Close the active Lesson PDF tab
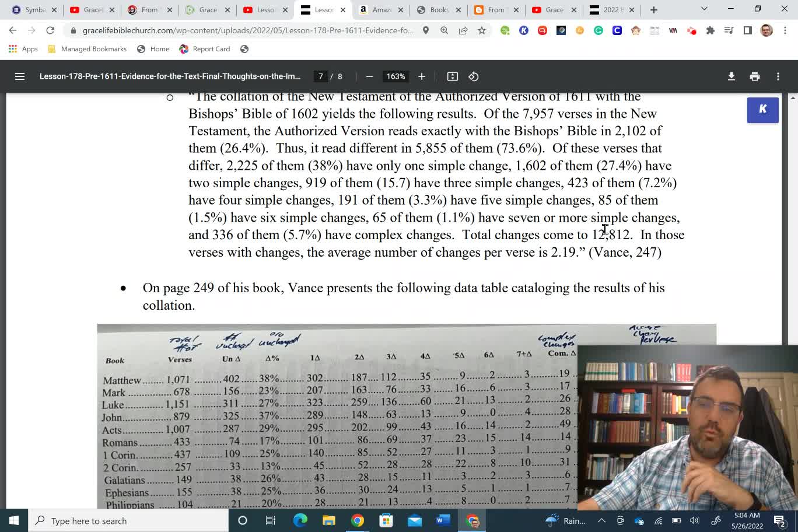The width and height of the screenshot is (798, 532). pos(343,10)
